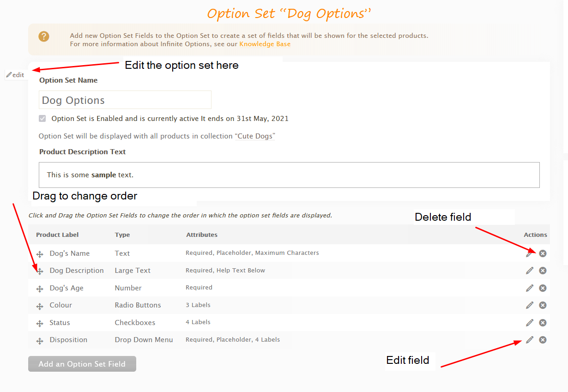Click the move handle for Dog's Name
Image resolution: width=568 pixels, height=392 pixels.
[x=40, y=254]
